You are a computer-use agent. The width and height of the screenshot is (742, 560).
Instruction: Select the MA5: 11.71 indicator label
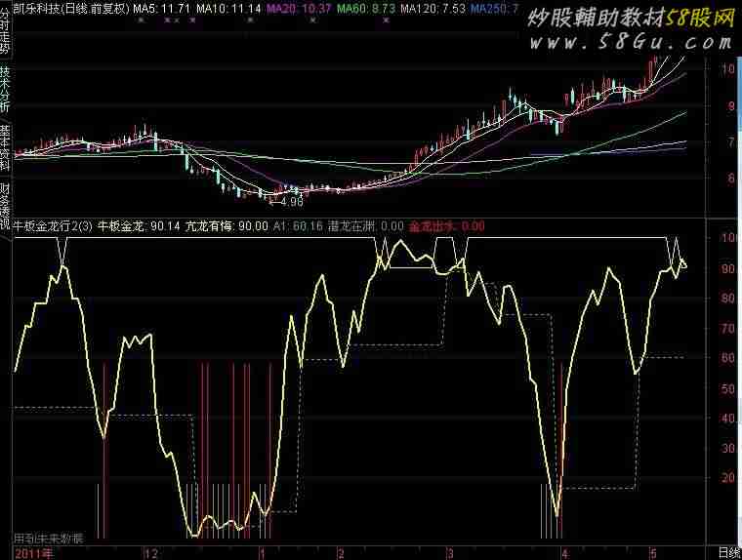click(x=162, y=8)
